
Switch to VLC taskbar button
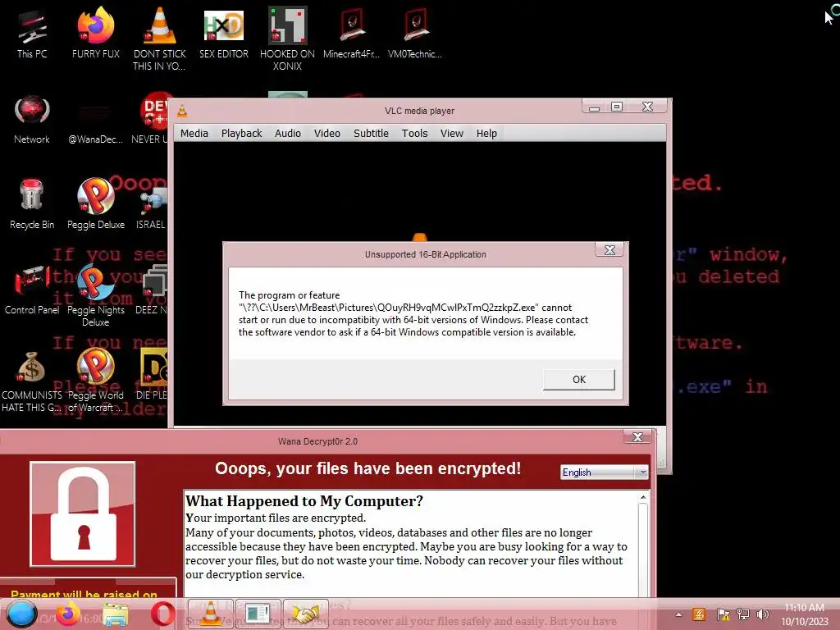(x=211, y=614)
